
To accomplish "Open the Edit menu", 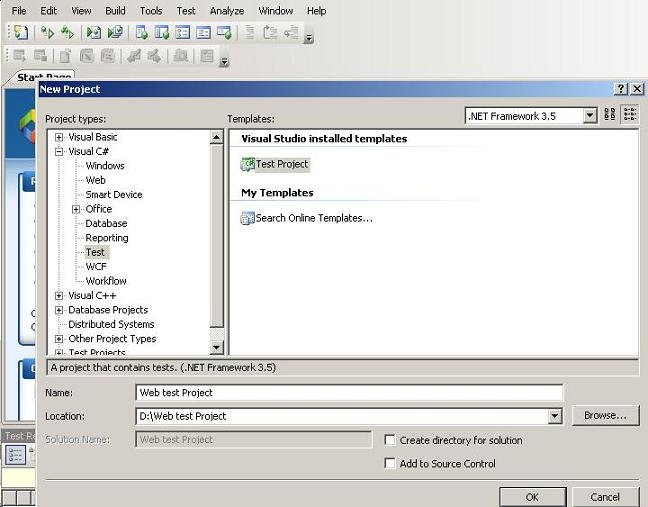I will (x=48, y=11).
